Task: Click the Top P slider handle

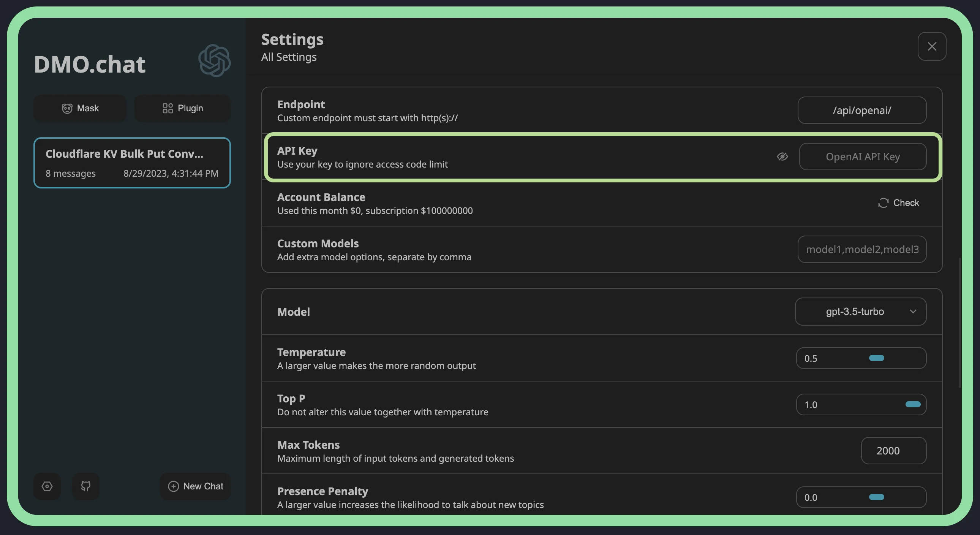Action: click(x=913, y=405)
